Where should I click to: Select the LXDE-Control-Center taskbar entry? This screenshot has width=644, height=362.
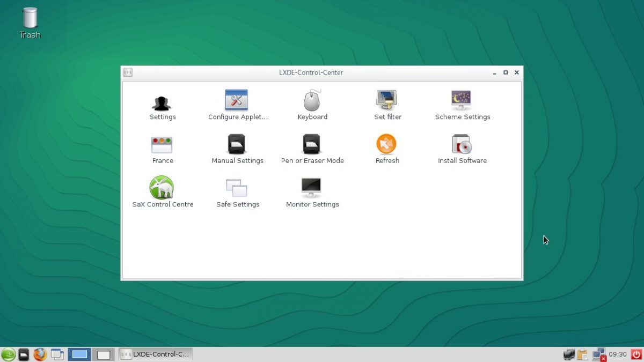[156, 354]
